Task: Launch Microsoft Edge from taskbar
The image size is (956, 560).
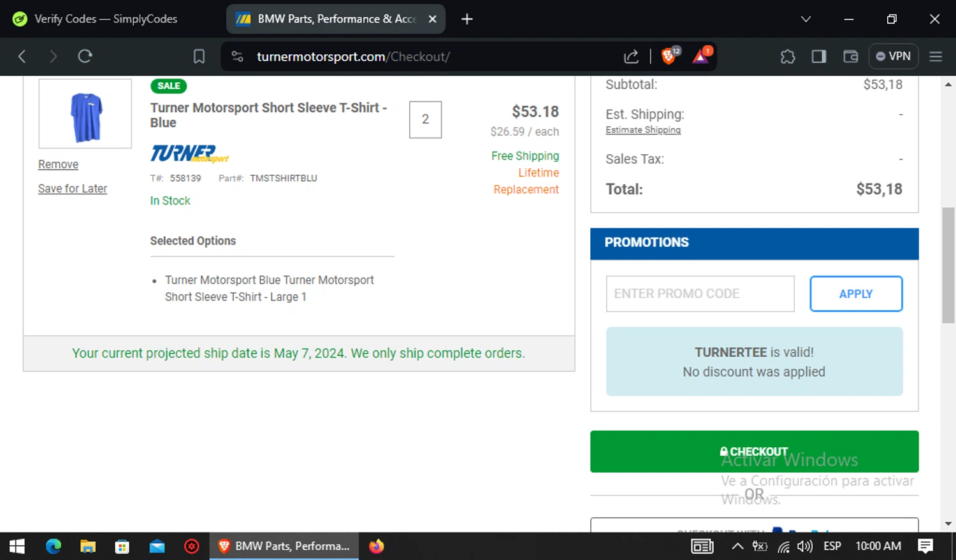Action: 54,546
